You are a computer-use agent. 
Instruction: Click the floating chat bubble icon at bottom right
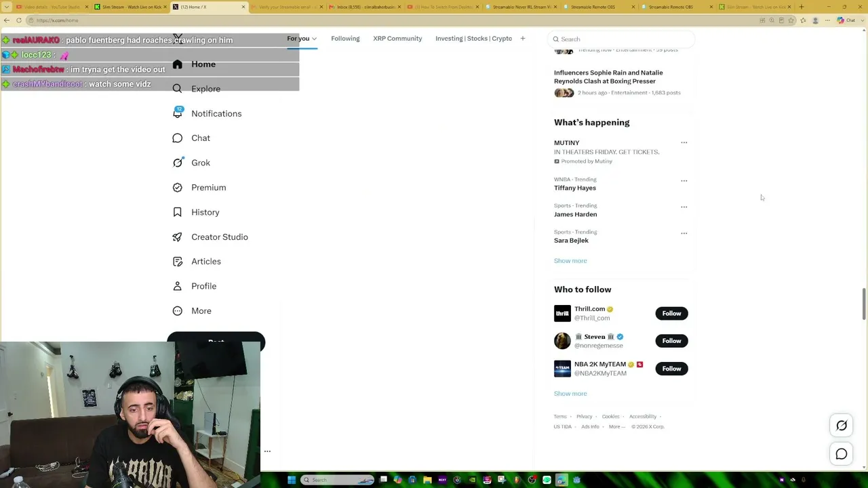[842, 454]
